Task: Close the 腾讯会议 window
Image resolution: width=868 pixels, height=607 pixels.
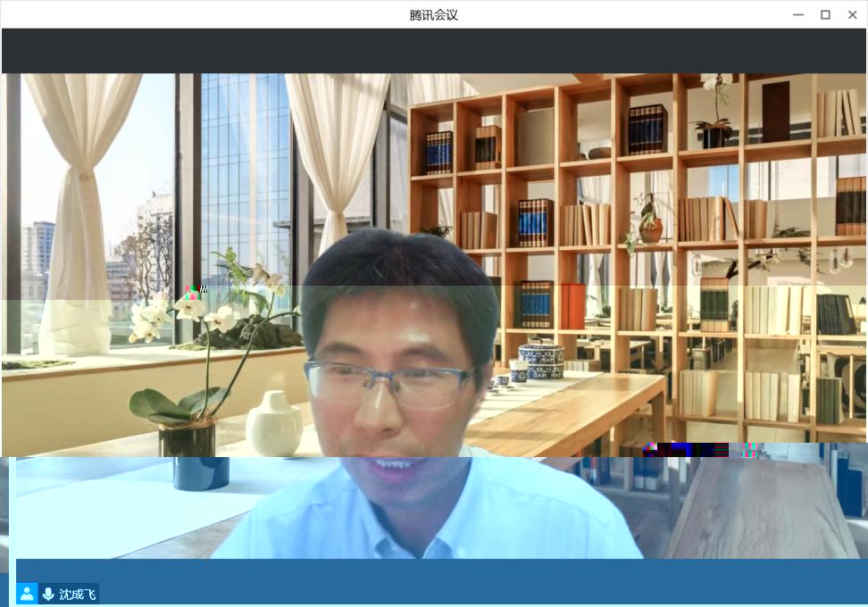Action: 853,15
